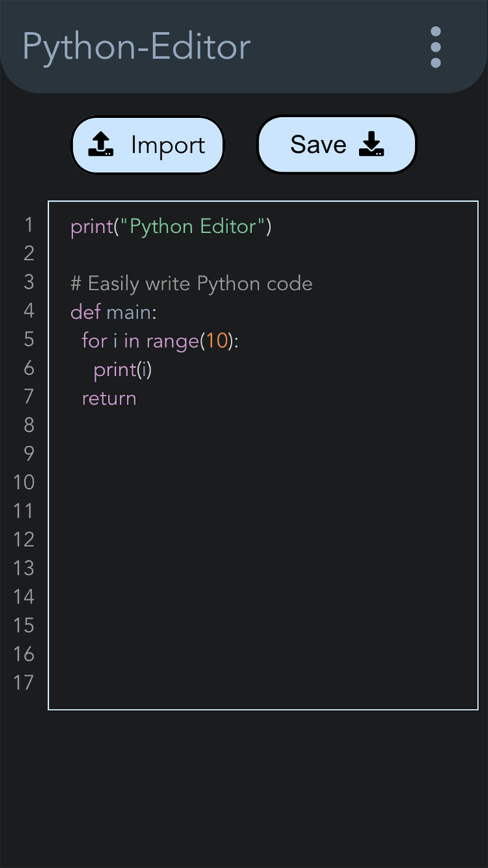Click the middle dot of the overflow menu
This screenshot has width=488, height=868.
(436, 47)
